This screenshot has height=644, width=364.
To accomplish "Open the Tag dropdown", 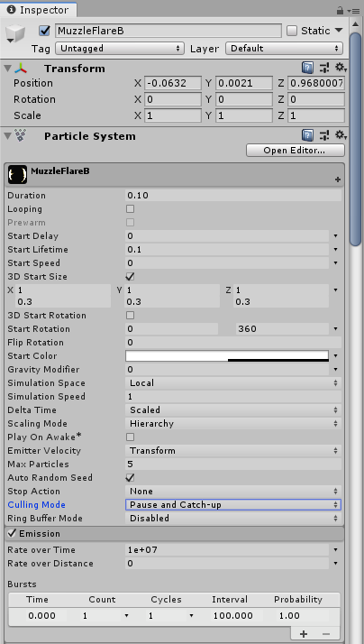I will (120, 49).
